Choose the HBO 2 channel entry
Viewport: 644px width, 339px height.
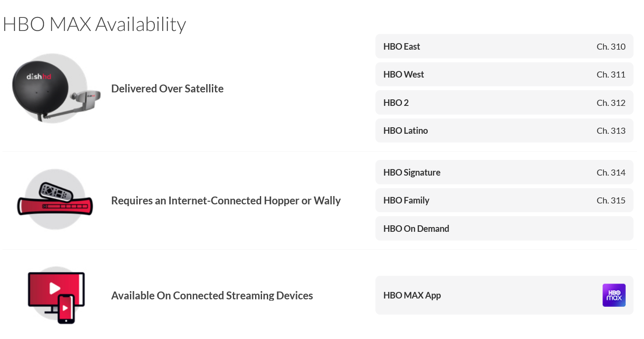point(504,103)
